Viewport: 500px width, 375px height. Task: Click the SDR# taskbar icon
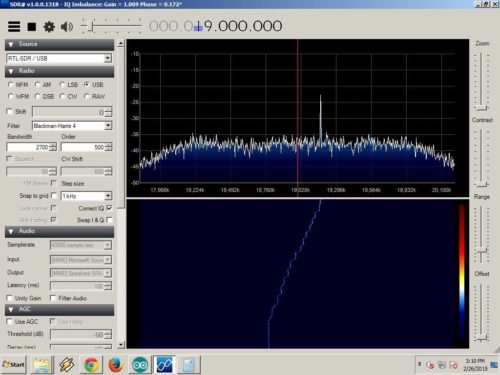click(x=164, y=365)
